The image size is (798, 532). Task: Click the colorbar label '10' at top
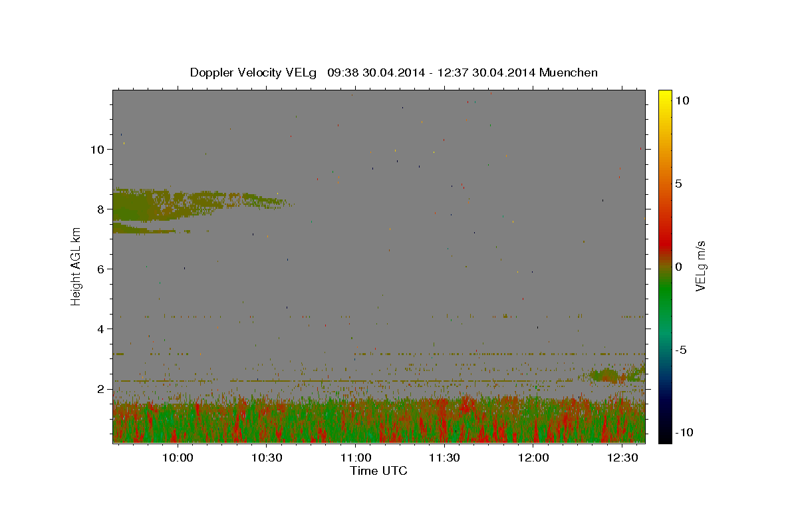point(682,100)
